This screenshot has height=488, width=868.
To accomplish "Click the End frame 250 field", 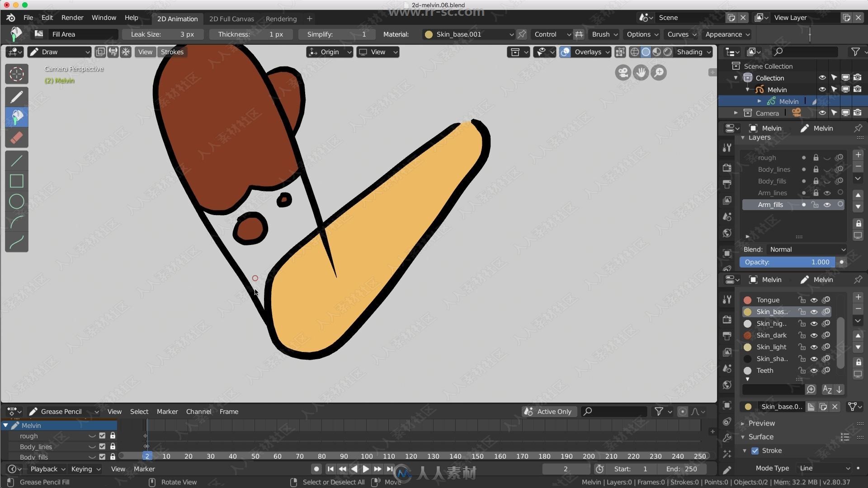I will [682, 469].
